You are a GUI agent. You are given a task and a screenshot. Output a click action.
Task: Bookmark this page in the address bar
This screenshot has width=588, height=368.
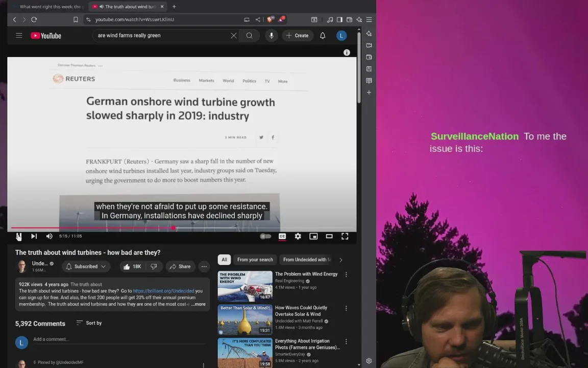pyautogui.click(x=76, y=19)
